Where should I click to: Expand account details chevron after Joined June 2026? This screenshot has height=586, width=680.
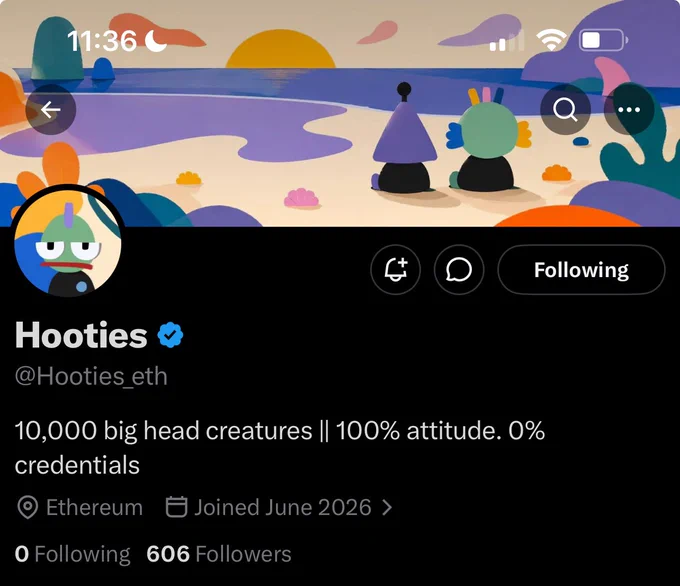click(387, 507)
